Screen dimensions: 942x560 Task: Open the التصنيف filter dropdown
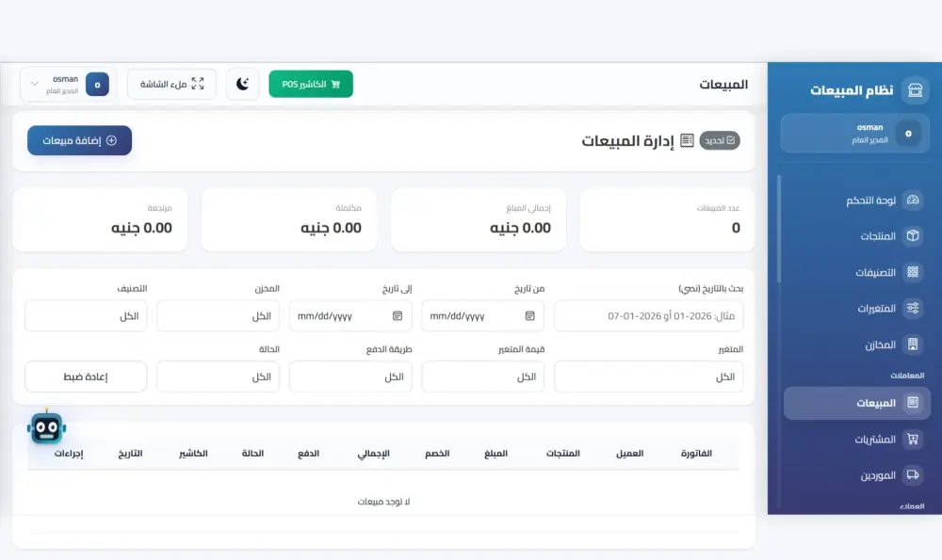tap(85, 315)
